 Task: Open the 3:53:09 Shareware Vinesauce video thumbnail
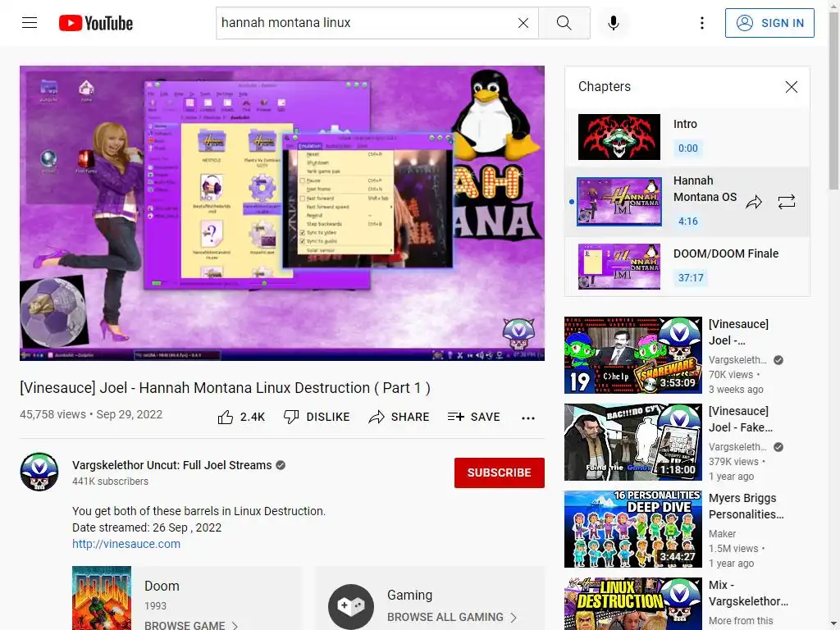pos(632,355)
